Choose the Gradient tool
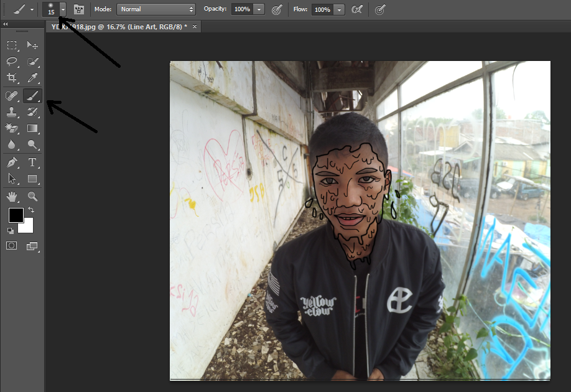This screenshot has height=392, width=571. pyautogui.click(x=32, y=128)
